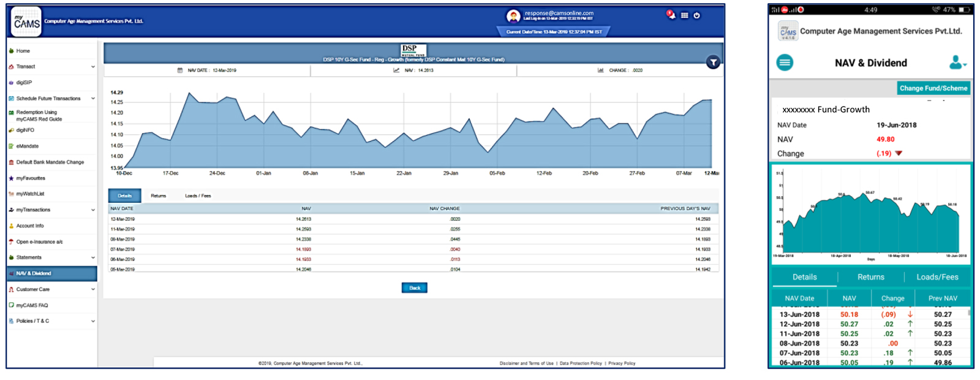Tap the mobile user profile icon
This screenshot has width=980, height=380.
[956, 63]
